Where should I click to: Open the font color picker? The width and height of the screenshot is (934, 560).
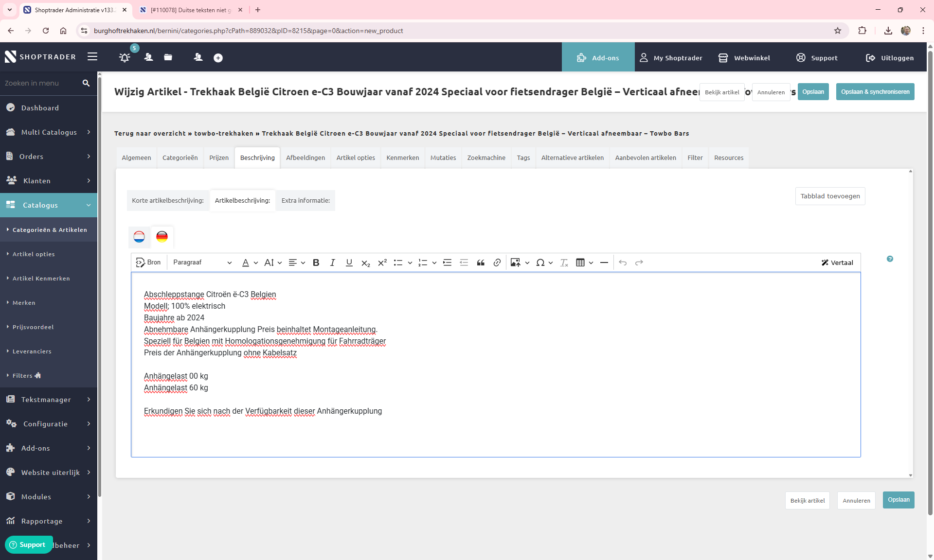pos(246,262)
